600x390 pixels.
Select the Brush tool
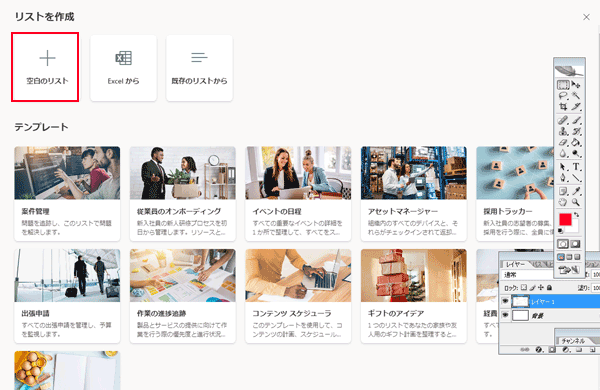point(576,120)
